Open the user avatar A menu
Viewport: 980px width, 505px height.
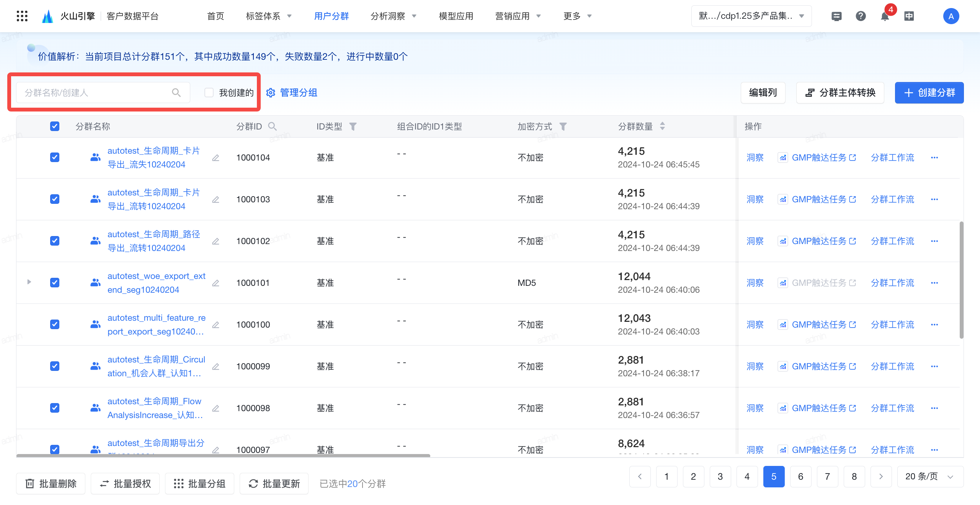pyautogui.click(x=951, y=16)
